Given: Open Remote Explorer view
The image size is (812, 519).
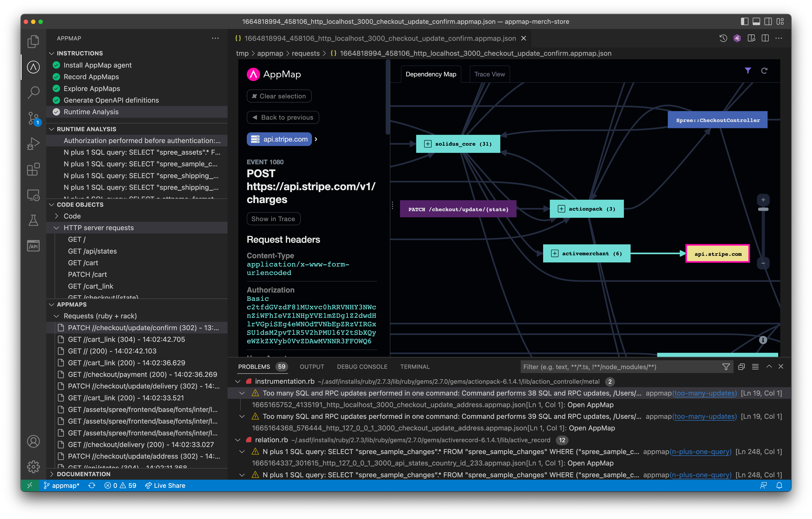Looking at the screenshot, I should pyautogui.click(x=33, y=195).
